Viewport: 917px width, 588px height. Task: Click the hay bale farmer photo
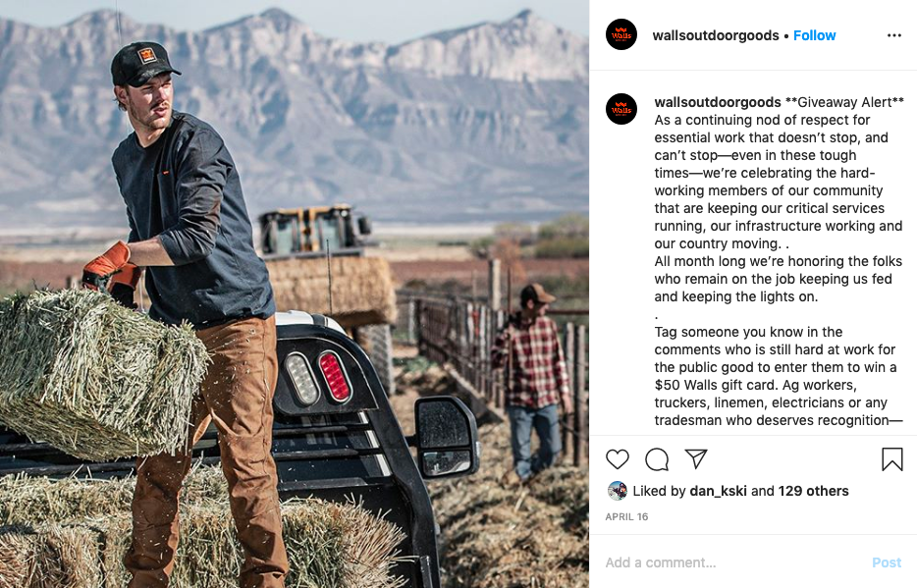coord(295,294)
